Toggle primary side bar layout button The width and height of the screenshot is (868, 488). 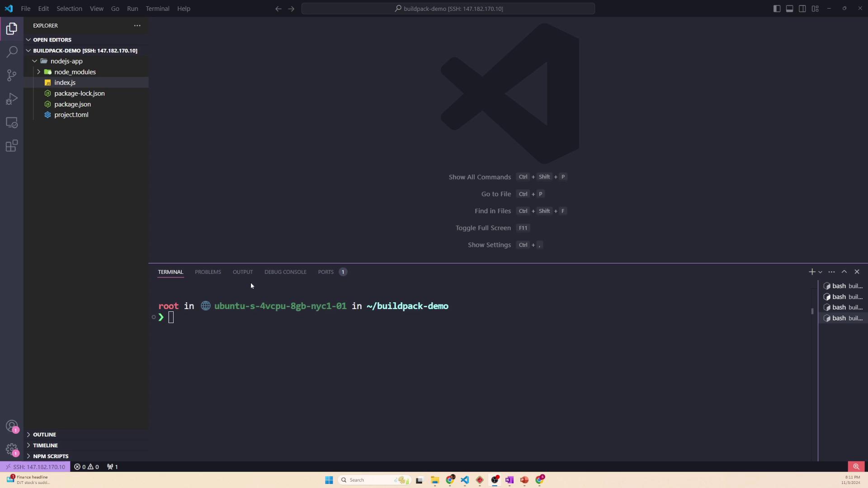pos(777,9)
